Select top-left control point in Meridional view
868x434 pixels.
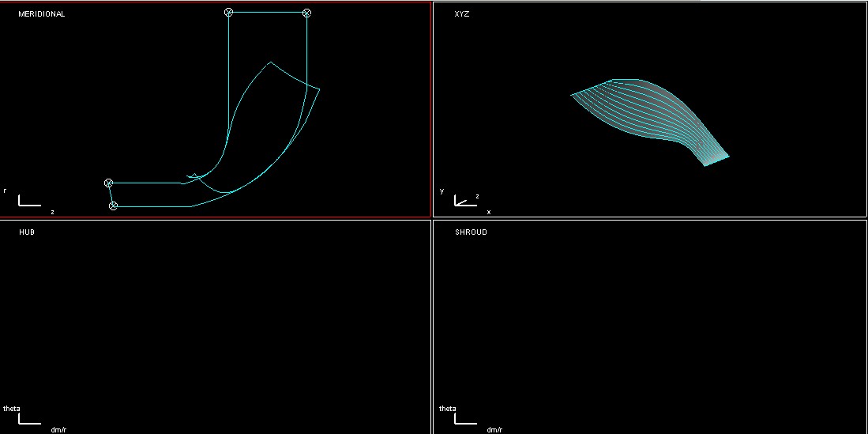[229, 13]
